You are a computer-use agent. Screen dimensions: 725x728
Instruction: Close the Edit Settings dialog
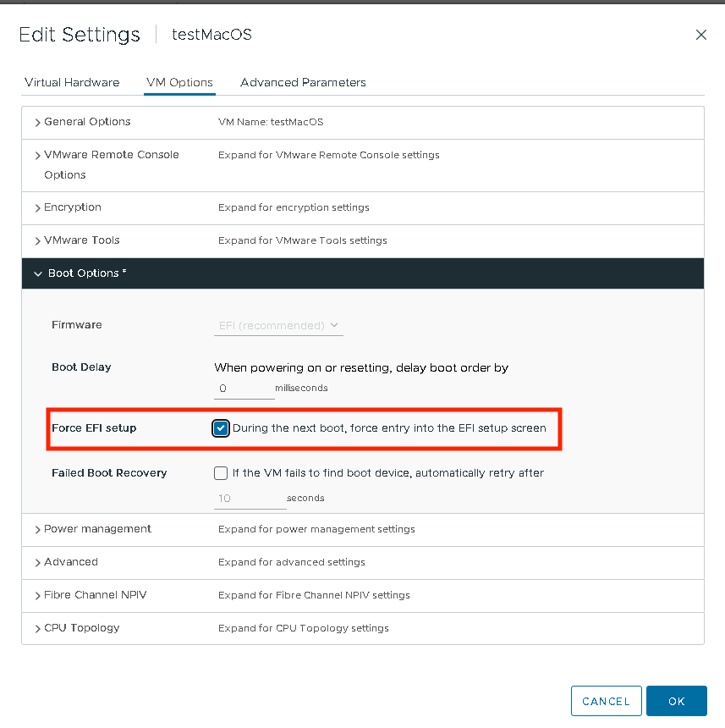click(x=701, y=35)
